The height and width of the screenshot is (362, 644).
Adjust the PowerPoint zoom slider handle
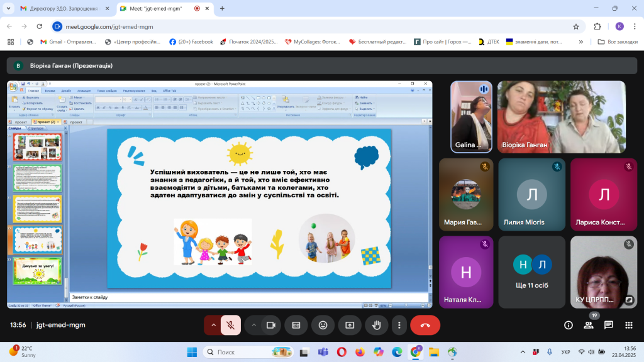click(x=406, y=305)
